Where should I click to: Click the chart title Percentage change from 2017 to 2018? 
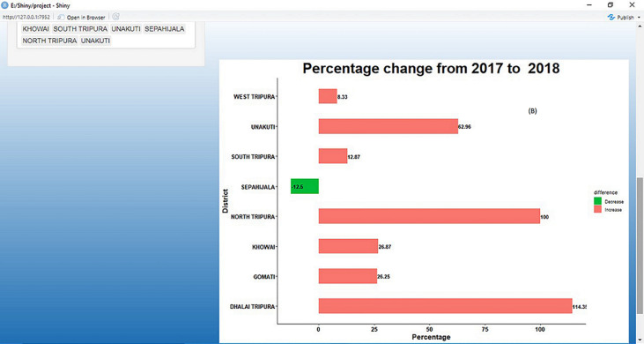click(431, 68)
